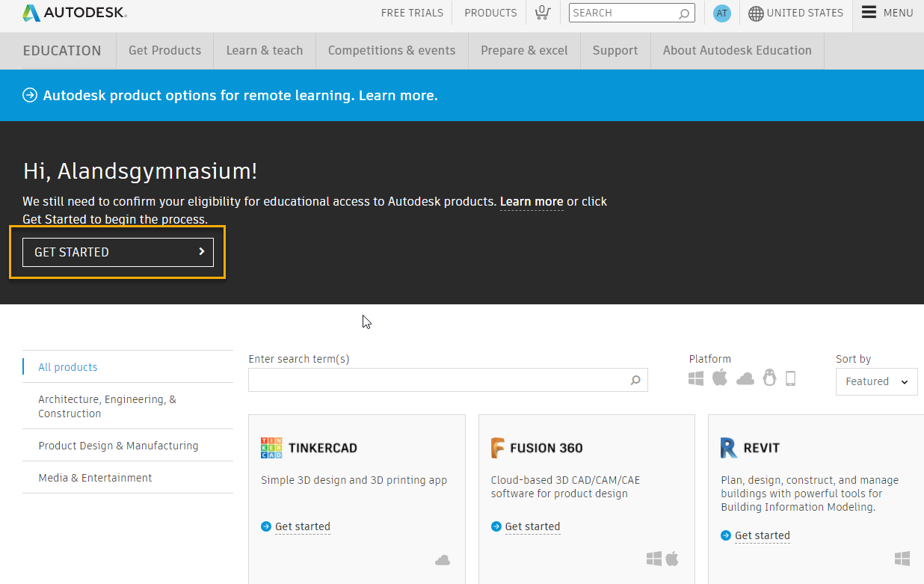The image size is (924, 584).
Task: Click the GET STARTED button
Action: (118, 252)
